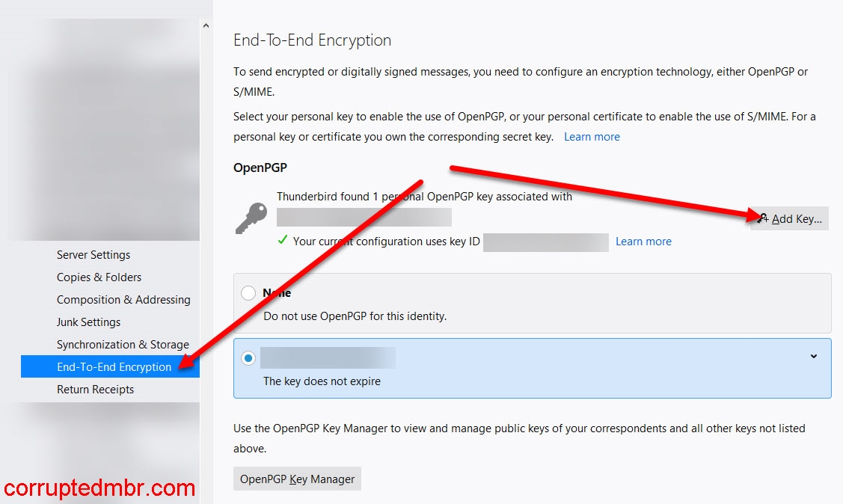Screen dimensions: 843x504
Task: Click Learn more about encryption technology
Action: (x=592, y=136)
